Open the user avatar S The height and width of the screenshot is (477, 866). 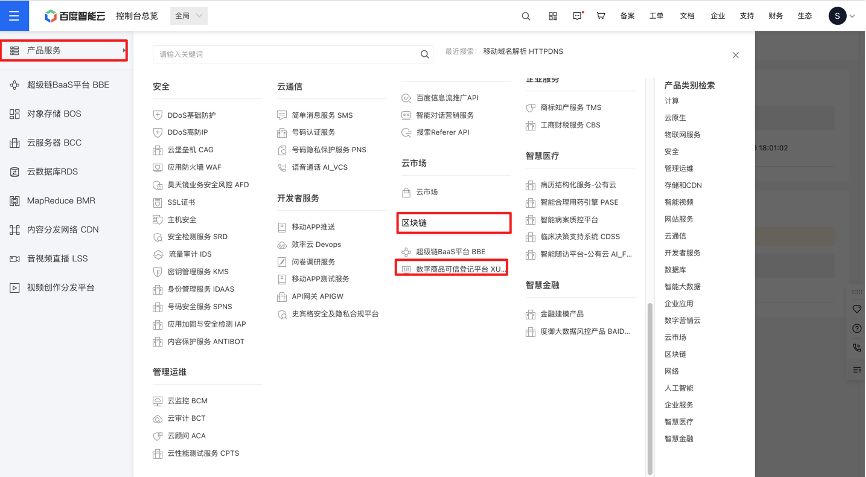pyautogui.click(x=837, y=16)
